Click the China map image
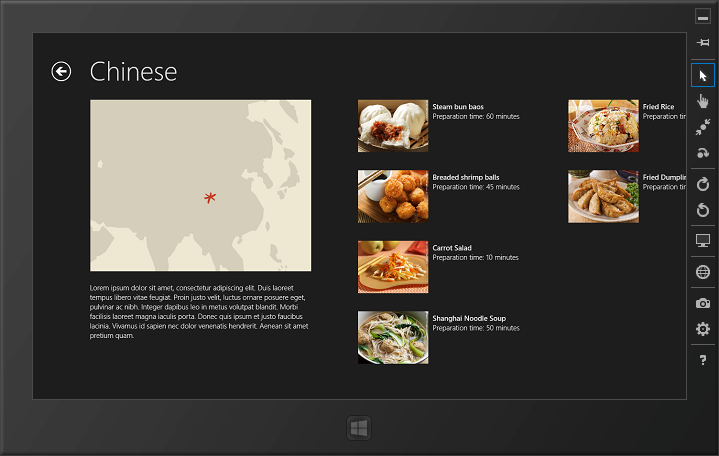 pyautogui.click(x=200, y=185)
